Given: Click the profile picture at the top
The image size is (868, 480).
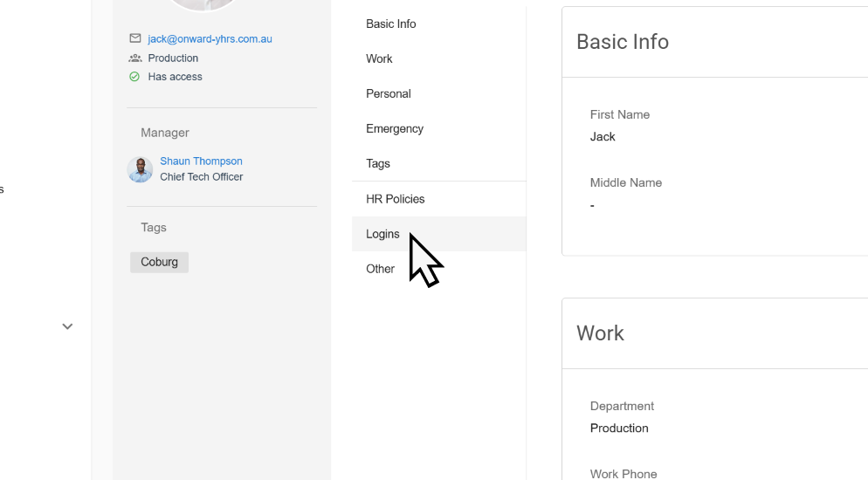Looking at the screenshot, I should pyautogui.click(x=203, y=4).
